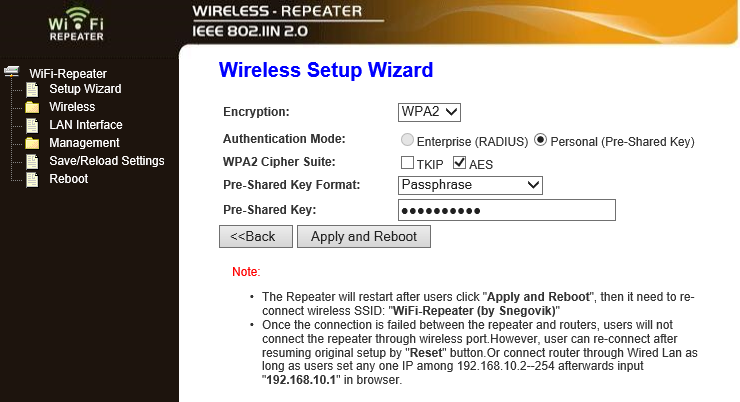Click the Save/Reload Settings page icon

point(32,161)
